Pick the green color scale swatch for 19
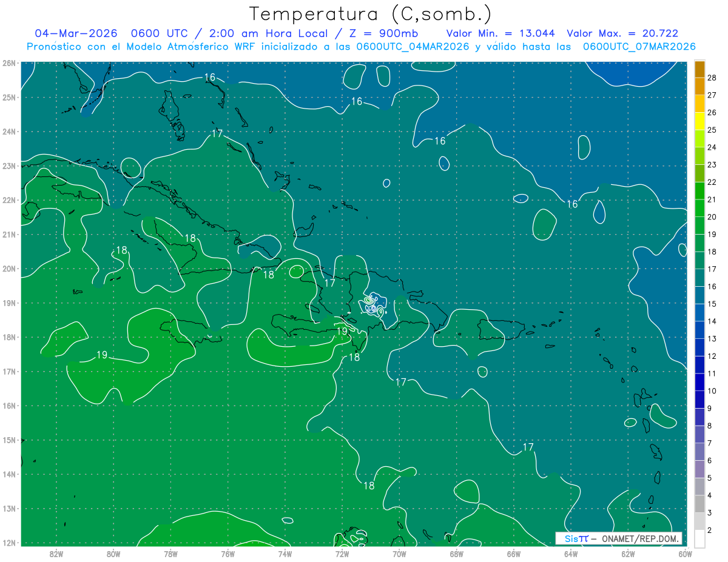The image size is (728, 562). (699, 226)
